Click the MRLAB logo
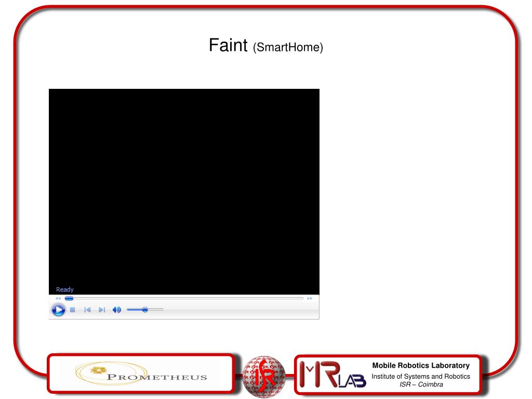The height and width of the screenshot is (399, 532). coord(332,375)
